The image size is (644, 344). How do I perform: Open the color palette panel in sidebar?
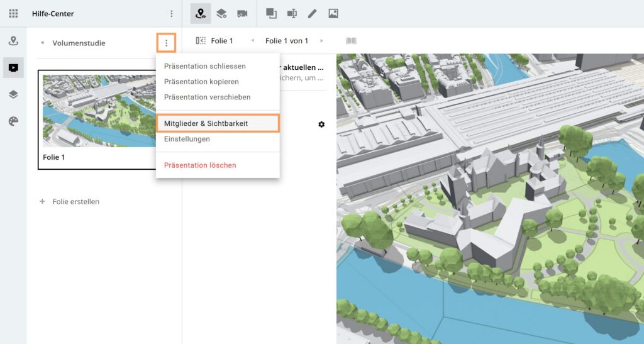point(13,121)
